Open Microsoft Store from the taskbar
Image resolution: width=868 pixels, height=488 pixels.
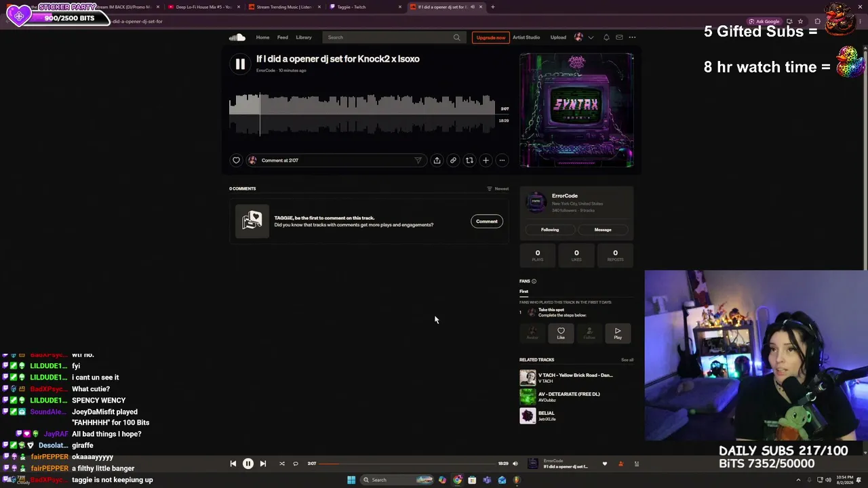[x=472, y=480]
